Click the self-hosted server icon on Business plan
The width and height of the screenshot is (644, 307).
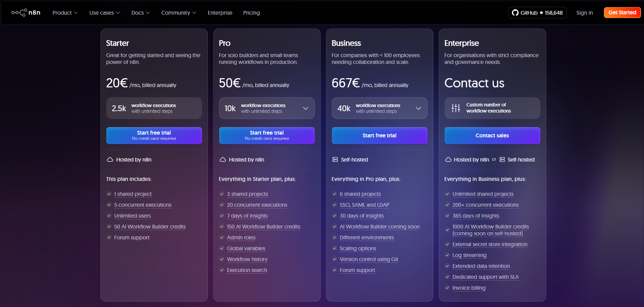coord(335,159)
